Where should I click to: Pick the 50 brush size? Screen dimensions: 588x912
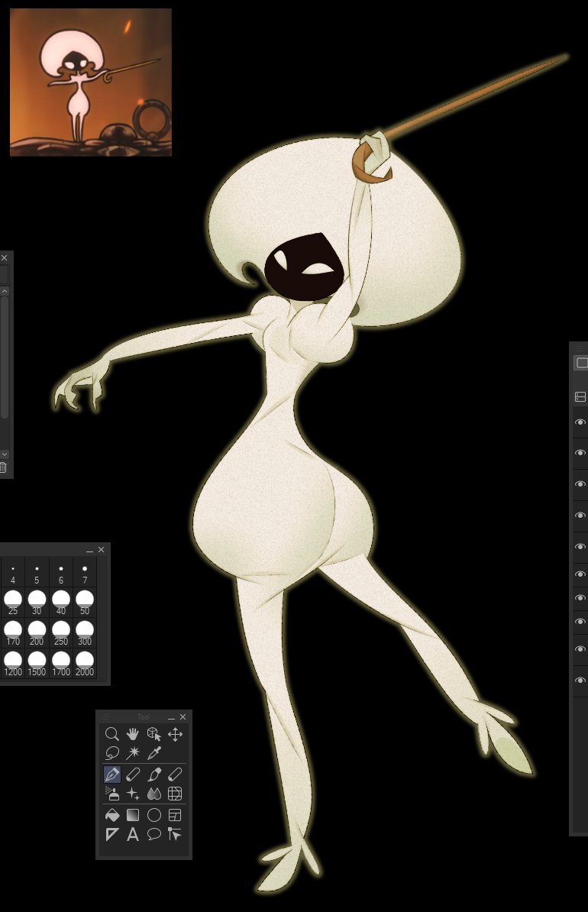point(84,602)
